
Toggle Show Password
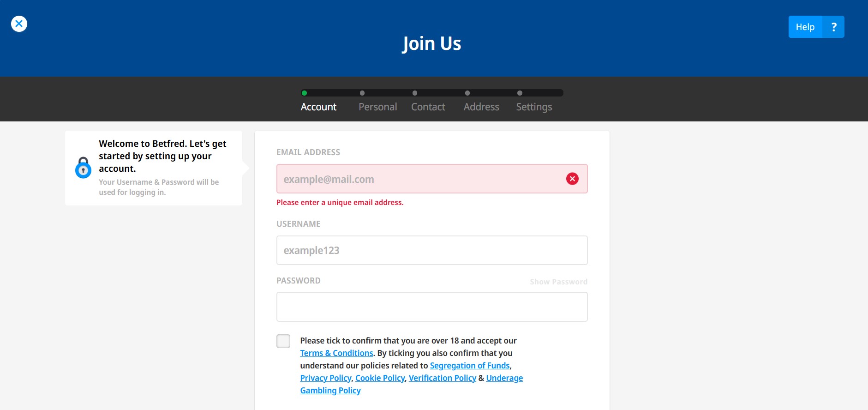[558, 282]
